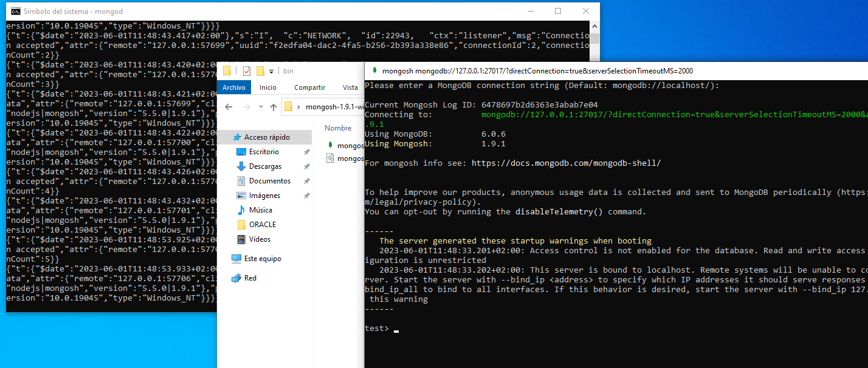Open the recent locations dropdown chevron
This screenshot has width=868, height=368.
pos(261,107)
